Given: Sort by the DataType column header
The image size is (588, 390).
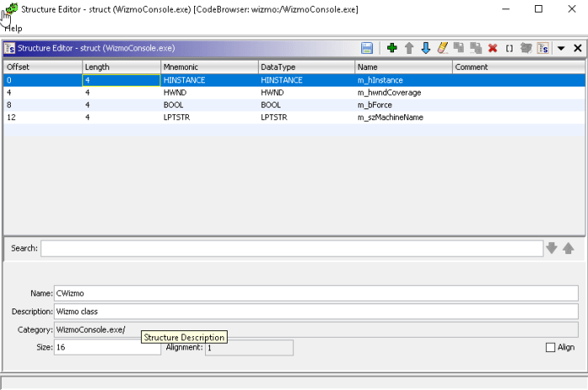Looking at the screenshot, I should point(307,67).
